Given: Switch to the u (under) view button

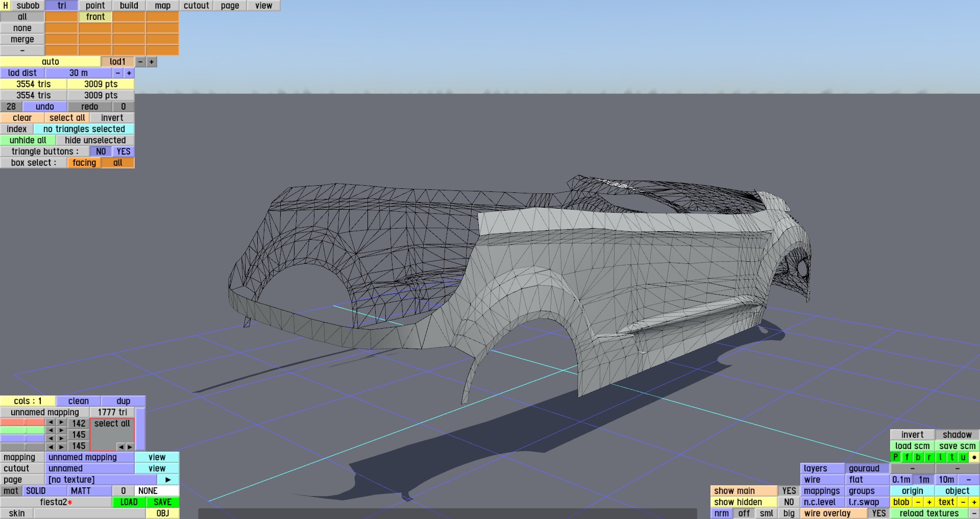Looking at the screenshot, I should (963, 457).
